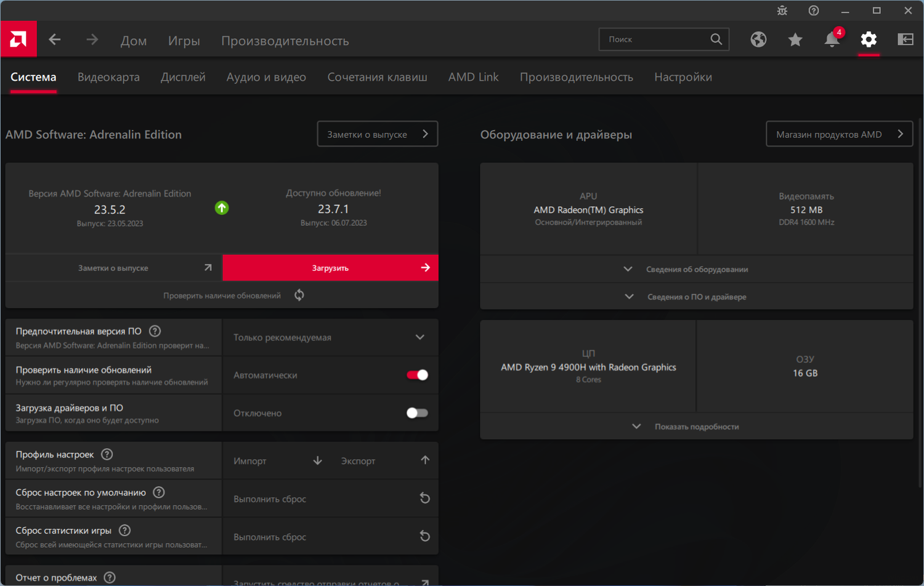924x586 pixels.
Task: Open notifications bell with 4 alerts
Action: click(x=832, y=39)
